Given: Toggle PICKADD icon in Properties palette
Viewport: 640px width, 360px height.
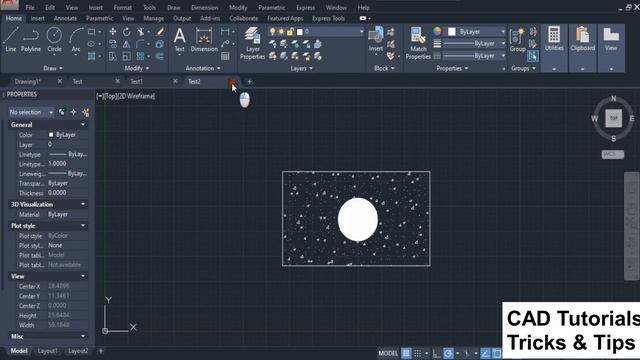Looking at the screenshot, I should [x=62, y=112].
